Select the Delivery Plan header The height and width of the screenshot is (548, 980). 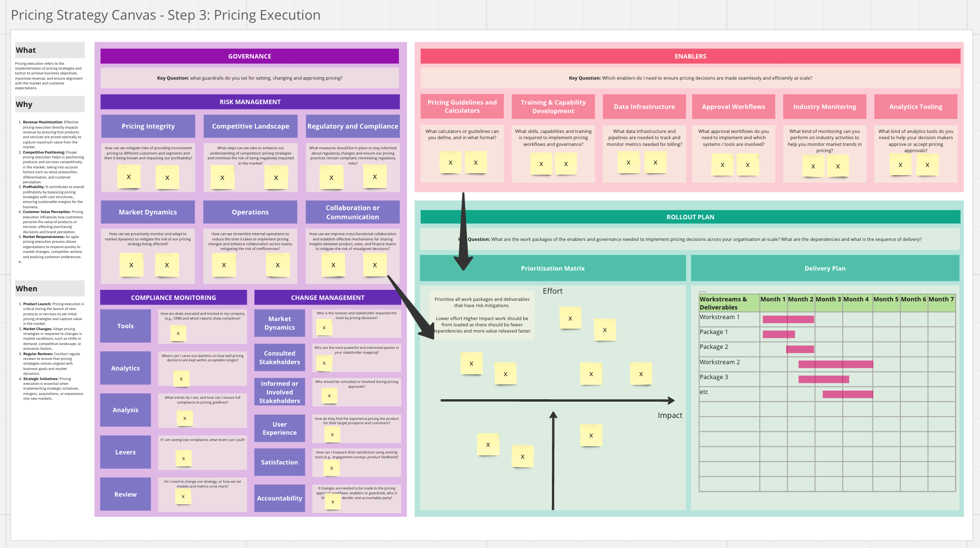pos(825,268)
